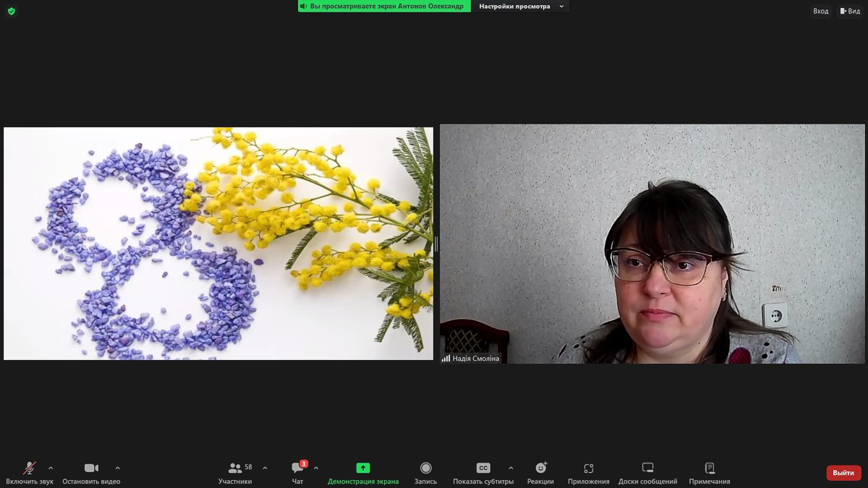868x488 pixels.
Task: Unmute microphone with Включить звук
Action: click(x=30, y=473)
